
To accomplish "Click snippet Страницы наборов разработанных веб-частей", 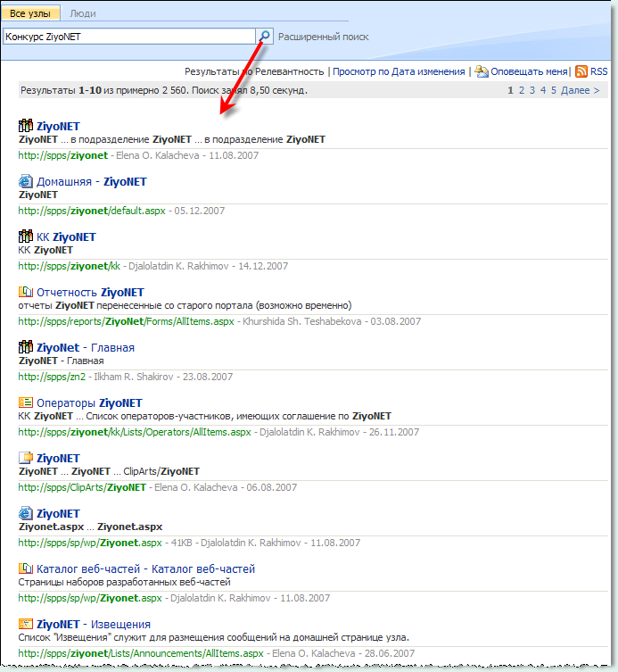I will [124, 582].
